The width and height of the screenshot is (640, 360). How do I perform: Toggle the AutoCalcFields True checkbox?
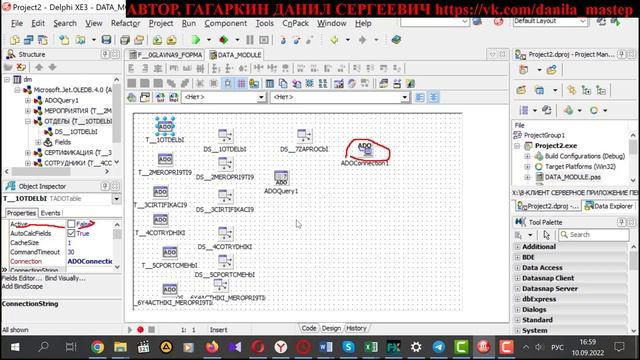pyautogui.click(x=71, y=233)
